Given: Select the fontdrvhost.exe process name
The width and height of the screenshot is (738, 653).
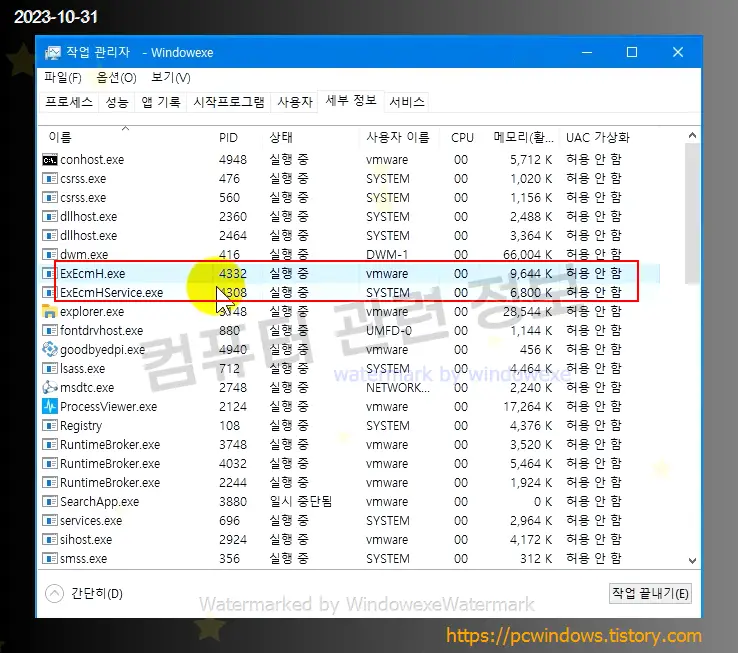Looking at the screenshot, I should [102, 331].
